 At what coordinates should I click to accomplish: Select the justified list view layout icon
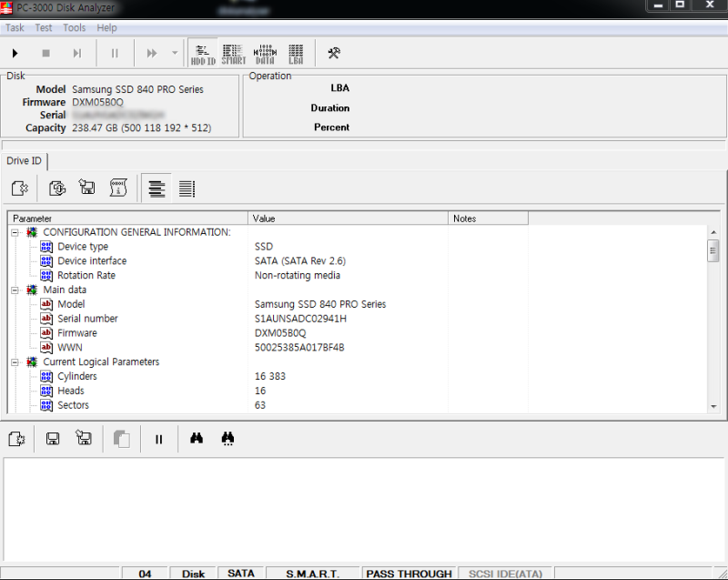[187, 188]
